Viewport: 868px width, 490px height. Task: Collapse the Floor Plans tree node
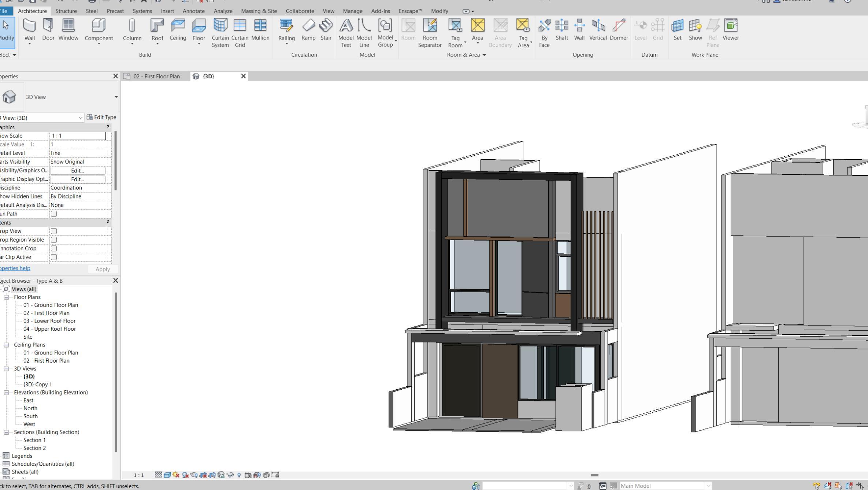[x=6, y=297]
